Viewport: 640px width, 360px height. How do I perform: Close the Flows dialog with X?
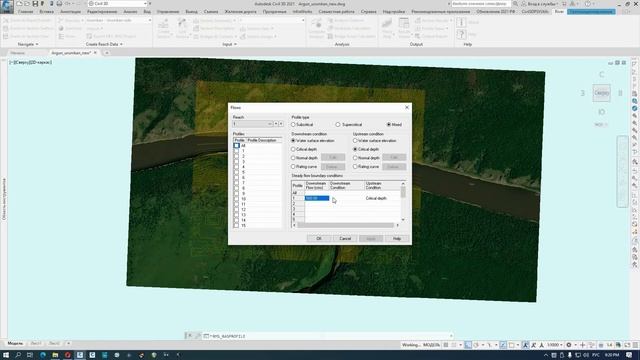407,107
